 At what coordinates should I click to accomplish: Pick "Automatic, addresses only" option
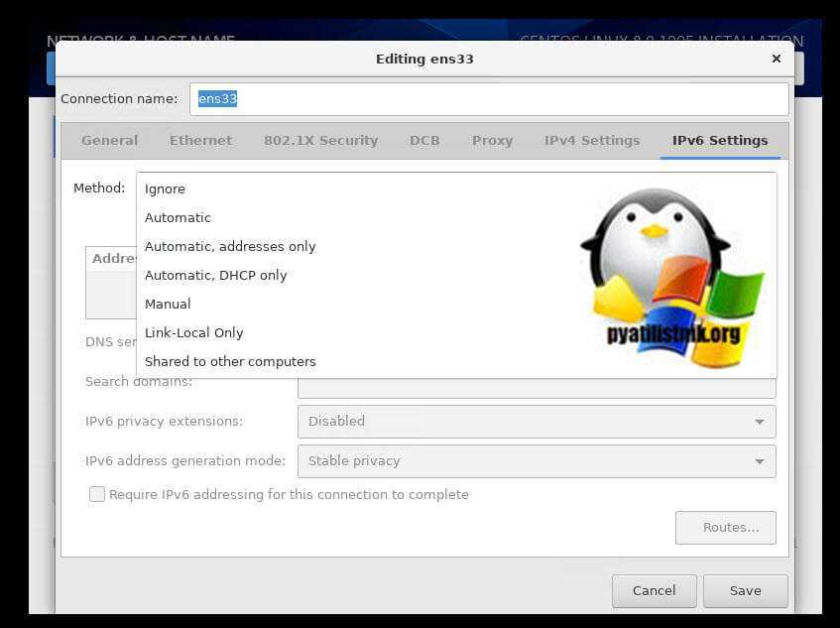coord(456,246)
